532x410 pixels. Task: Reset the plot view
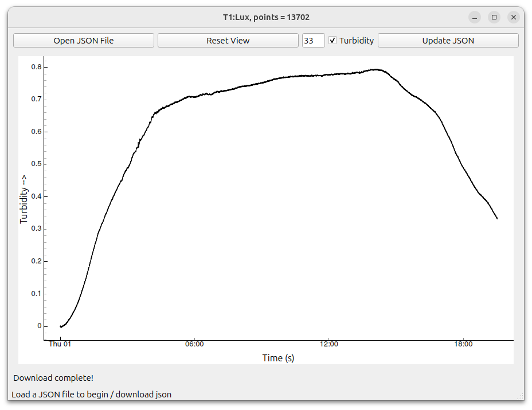click(228, 41)
